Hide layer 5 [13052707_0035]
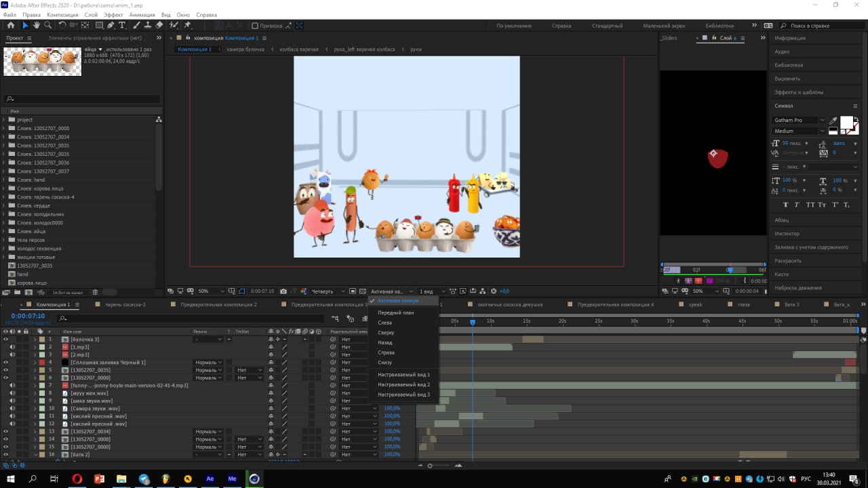This screenshot has height=488, width=868. pos(5,370)
